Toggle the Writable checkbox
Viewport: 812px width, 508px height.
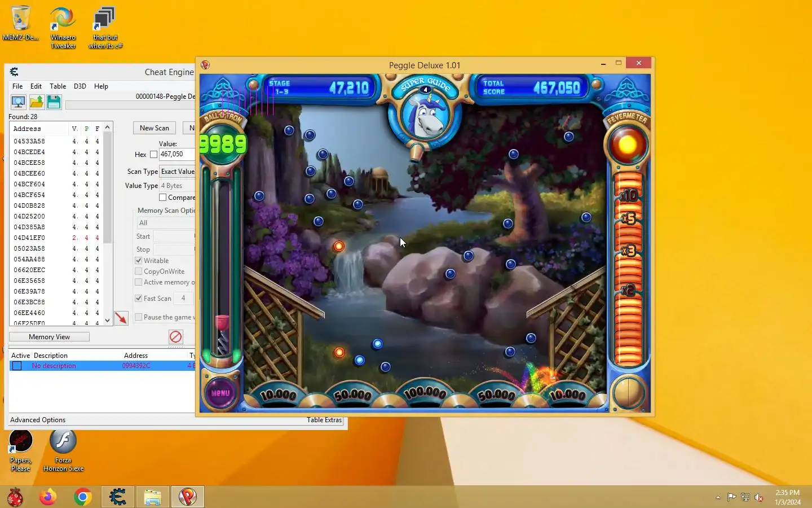pyautogui.click(x=138, y=261)
